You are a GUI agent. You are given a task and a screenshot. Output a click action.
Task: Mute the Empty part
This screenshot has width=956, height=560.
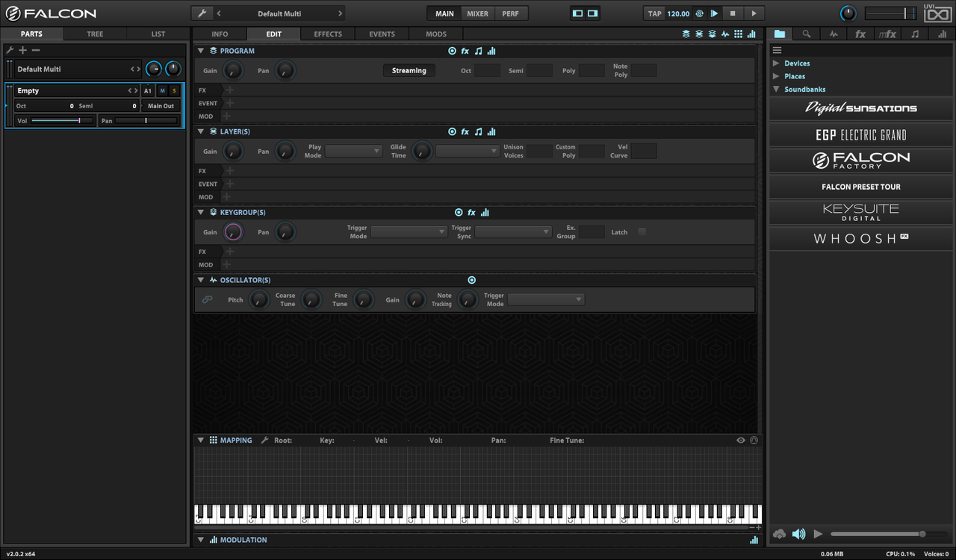pos(162,90)
